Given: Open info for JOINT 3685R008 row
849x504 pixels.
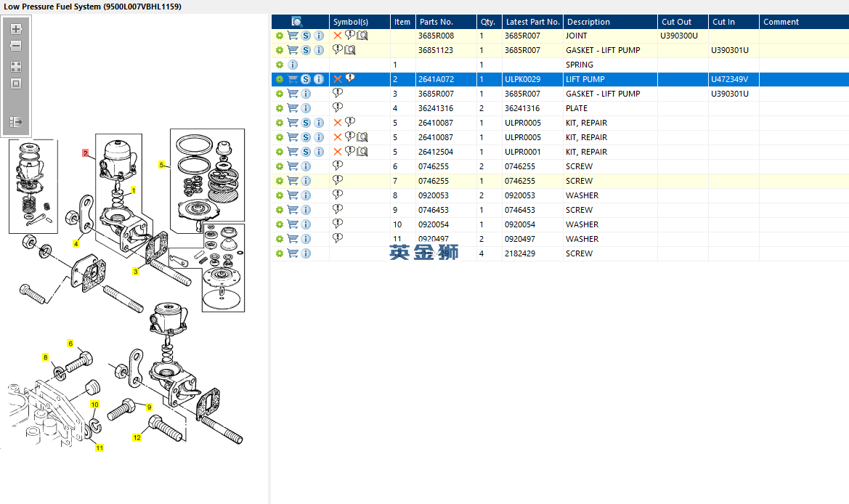Looking at the screenshot, I should pyautogui.click(x=319, y=36).
